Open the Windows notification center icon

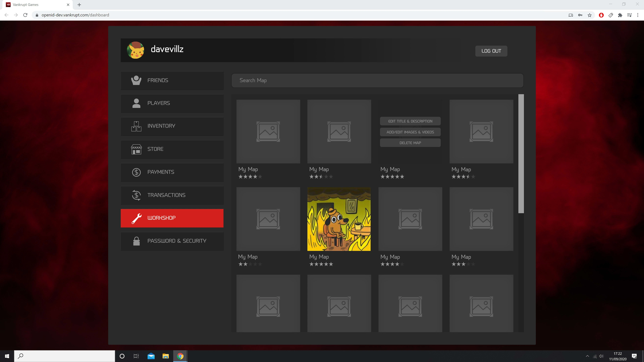coord(634,356)
